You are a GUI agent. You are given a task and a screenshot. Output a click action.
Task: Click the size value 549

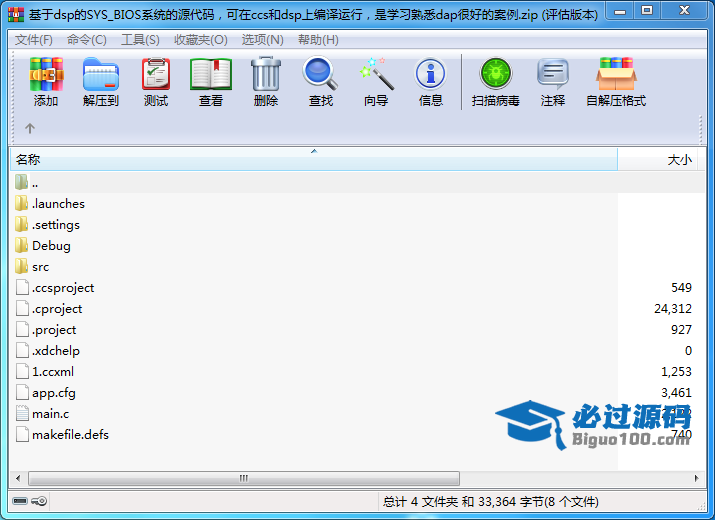681,288
